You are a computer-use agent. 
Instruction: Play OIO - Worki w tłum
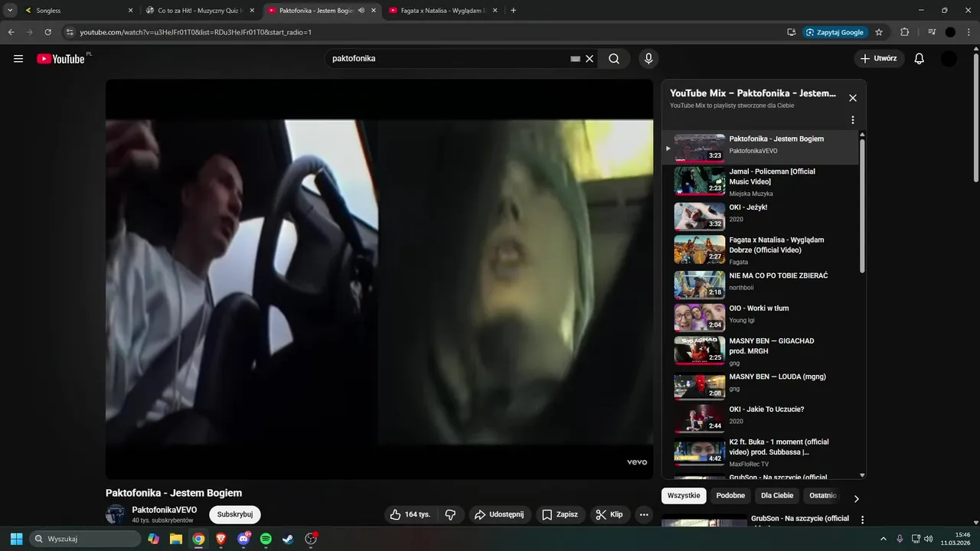(x=760, y=317)
